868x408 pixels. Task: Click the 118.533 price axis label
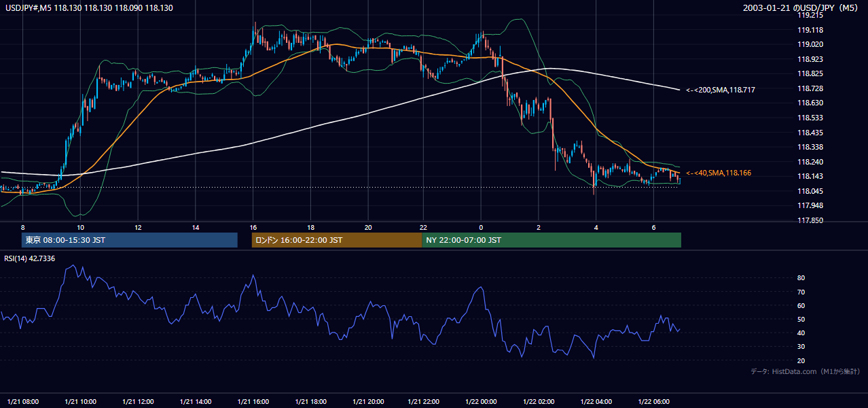click(x=810, y=118)
